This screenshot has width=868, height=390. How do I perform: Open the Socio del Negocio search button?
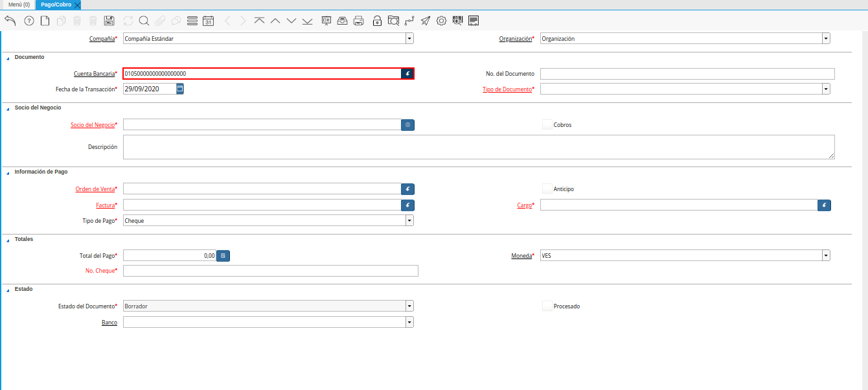tap(407, 124)
